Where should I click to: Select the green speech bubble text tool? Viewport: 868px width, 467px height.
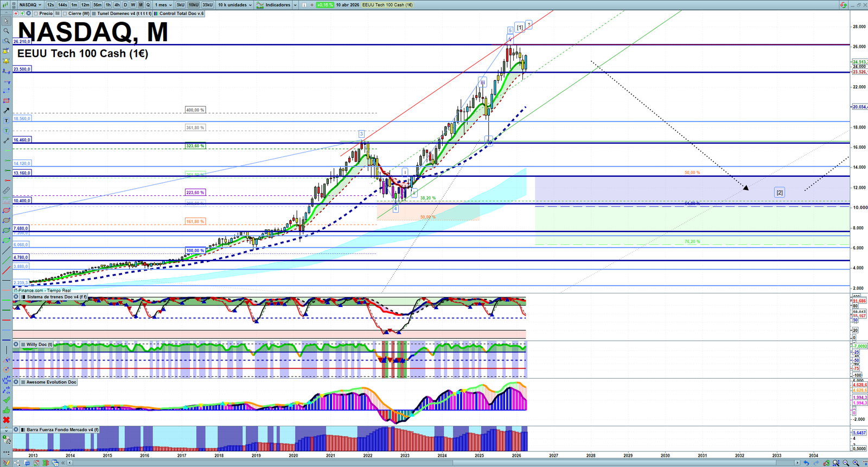tap(6, 131)
